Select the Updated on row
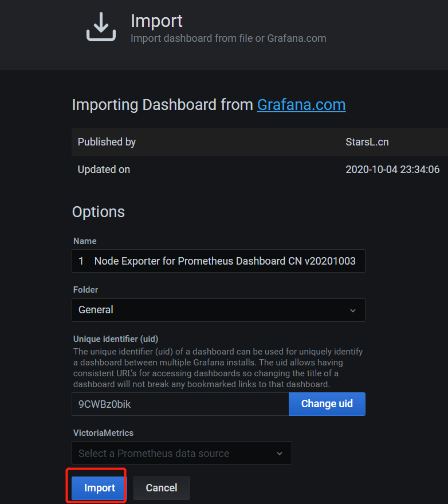Screen dimensions: 448x504 click(260, 170)
